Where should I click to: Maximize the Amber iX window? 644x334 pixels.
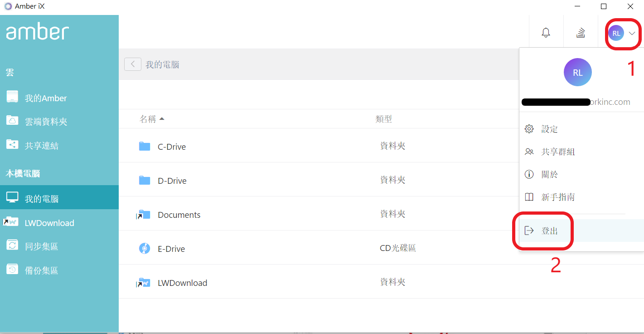tap(604, 6)
